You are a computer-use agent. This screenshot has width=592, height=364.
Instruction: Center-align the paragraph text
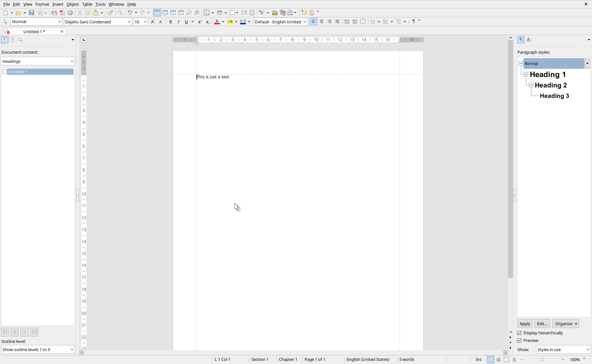pyautogui.click(x=322, y=21)
